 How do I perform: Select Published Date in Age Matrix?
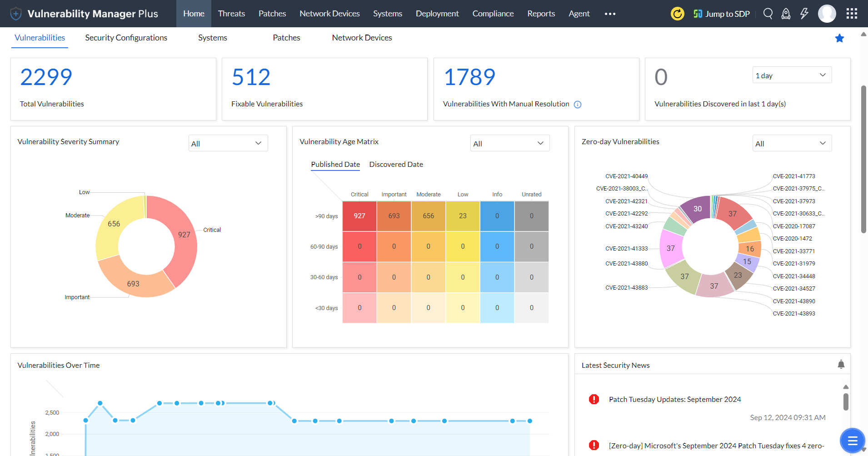[x=335, y=165]
